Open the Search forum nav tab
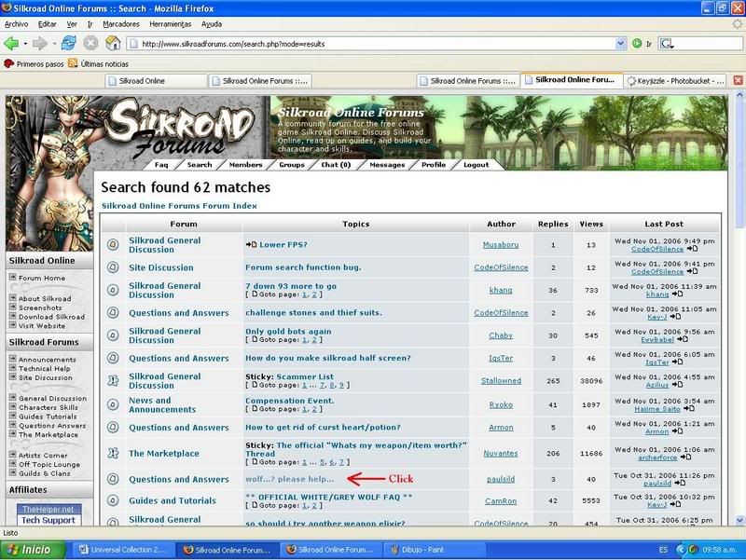The height and width of the screenshot is (560, 746). coord(200,165)
